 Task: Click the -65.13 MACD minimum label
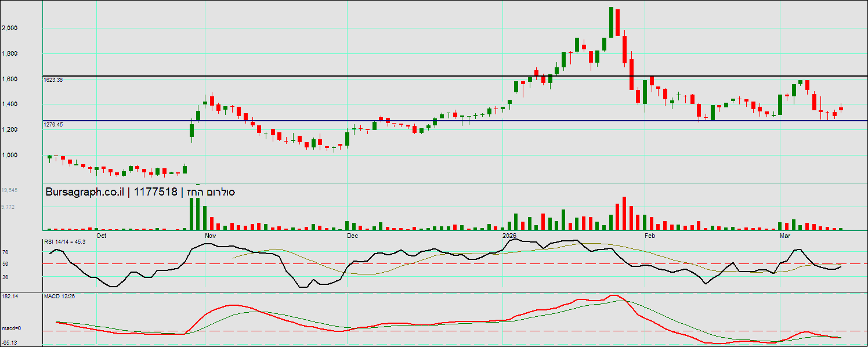(10, 343)
